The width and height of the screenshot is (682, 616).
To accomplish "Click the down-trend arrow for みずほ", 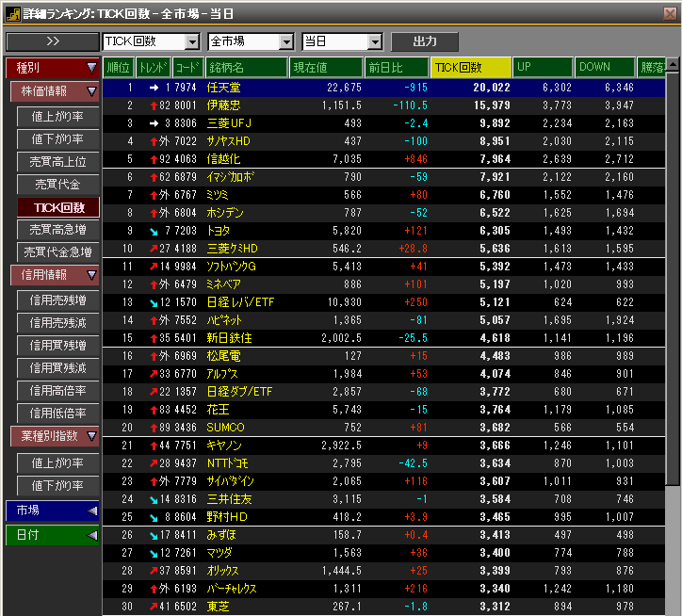I will tap(154, 536).
